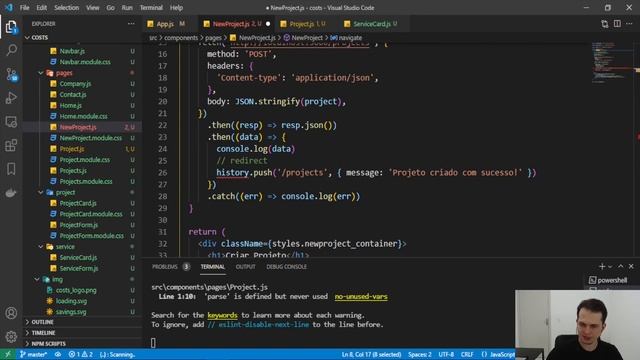Open the Source Control view icon
This screenshot has width=640, height=360.
click(11, 74)
